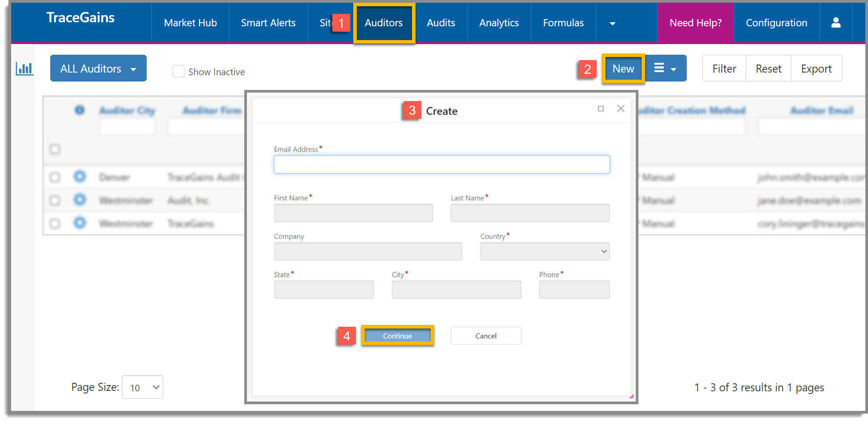The image size is (868, 422).
Task: Open the Formulas tab
Action: pyautogui.click(x=563, y=23)
